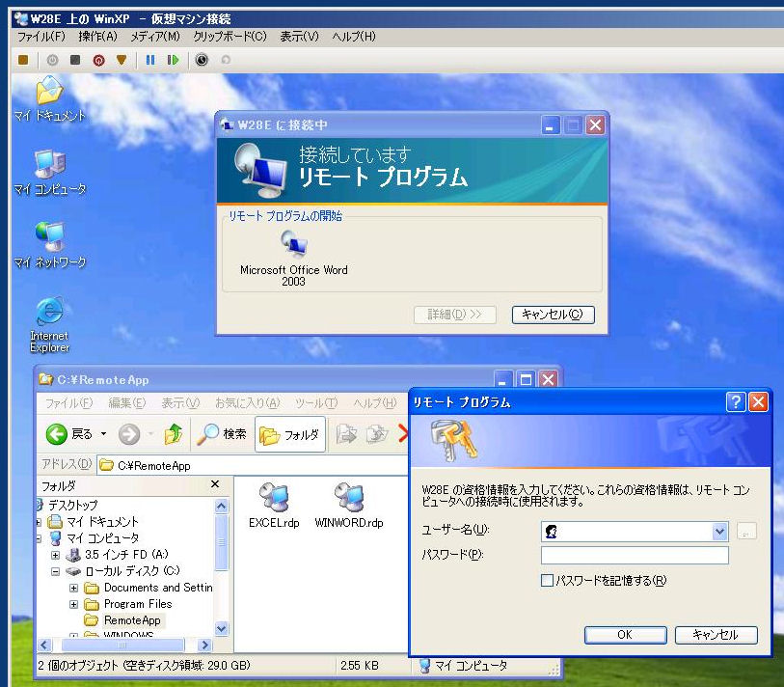This screenshot has height=687, width=784.
Task: Expand 3.5 インチ FD (A:) tree node
Action: pyautogui.click(x=56, y=555)
